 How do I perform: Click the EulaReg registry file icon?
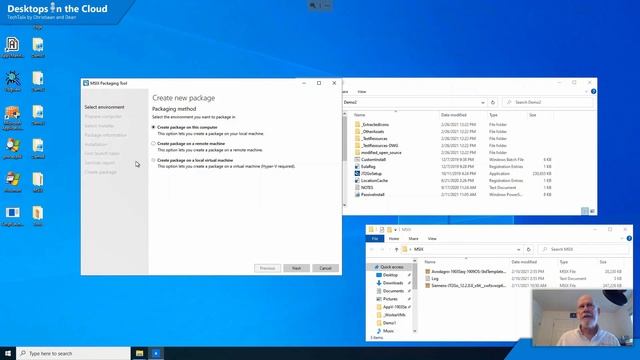coord(357,167)
